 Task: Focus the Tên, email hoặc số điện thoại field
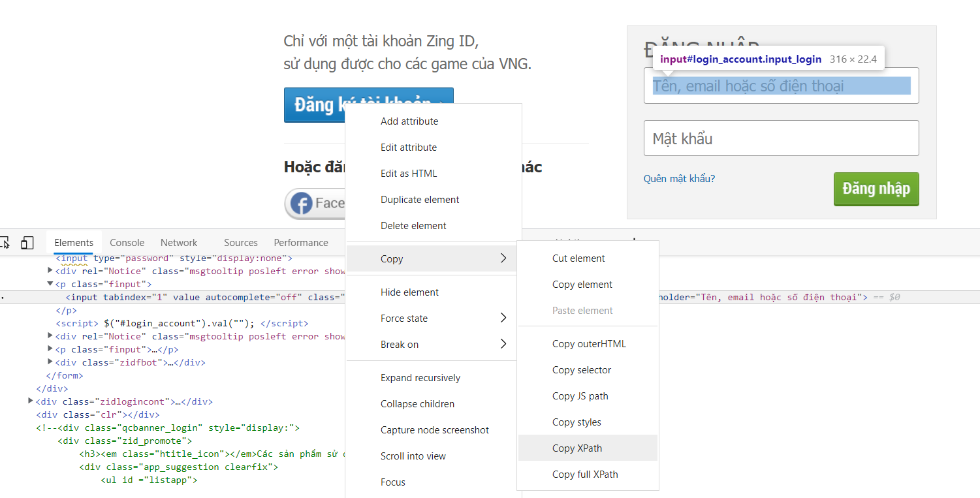[782, 86]
